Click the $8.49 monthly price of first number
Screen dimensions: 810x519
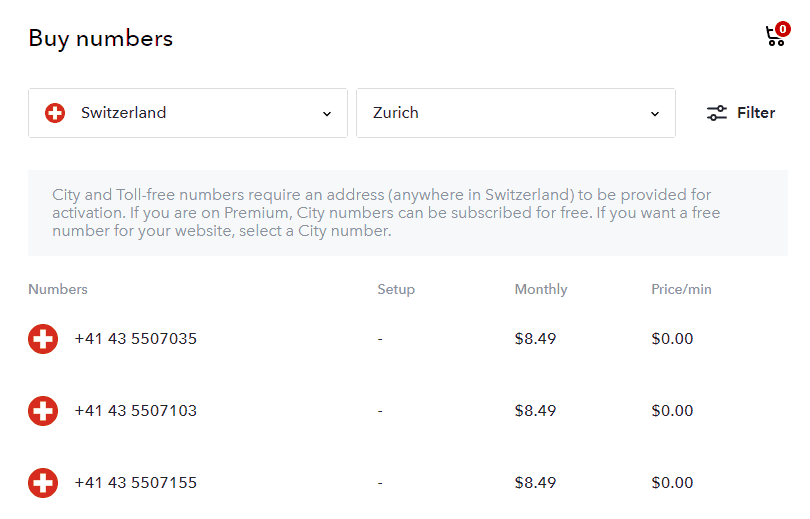point(535,339)
